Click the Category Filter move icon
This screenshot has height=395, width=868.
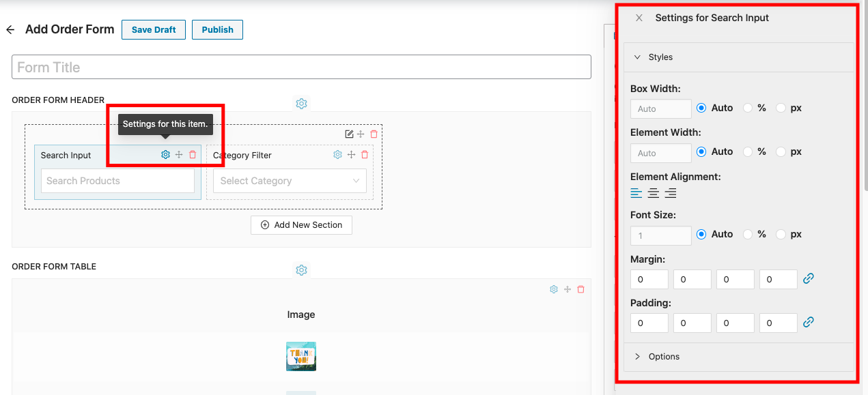[x=351, y=155]
